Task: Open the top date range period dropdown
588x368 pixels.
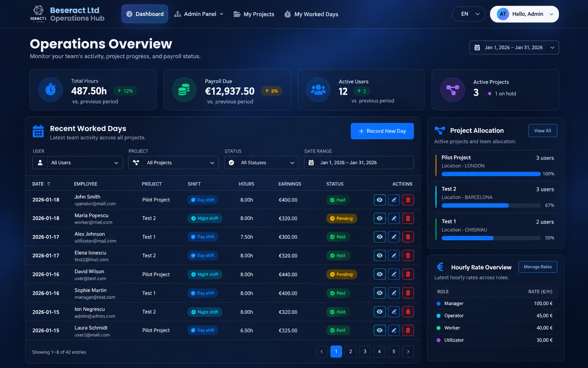Action: click(514, 47)
